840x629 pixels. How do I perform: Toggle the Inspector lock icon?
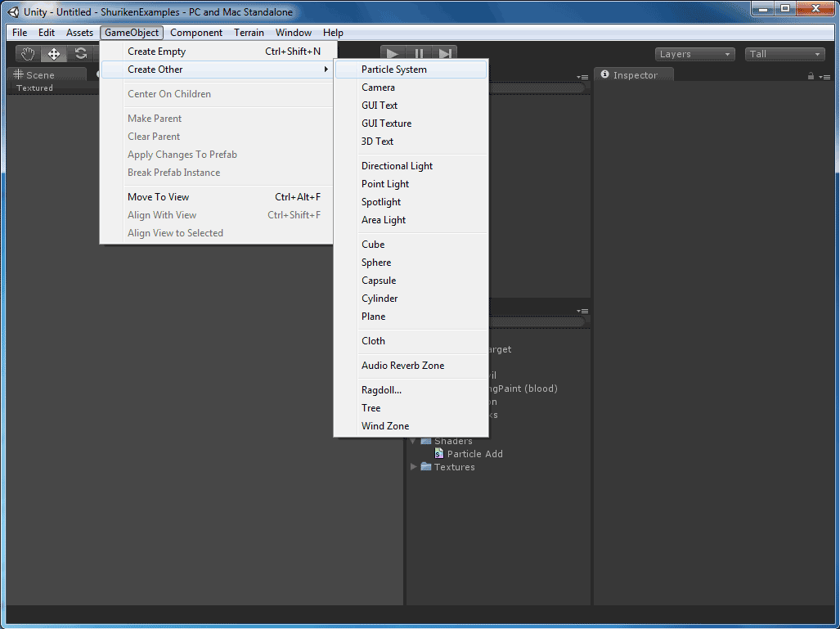point(811,75)
